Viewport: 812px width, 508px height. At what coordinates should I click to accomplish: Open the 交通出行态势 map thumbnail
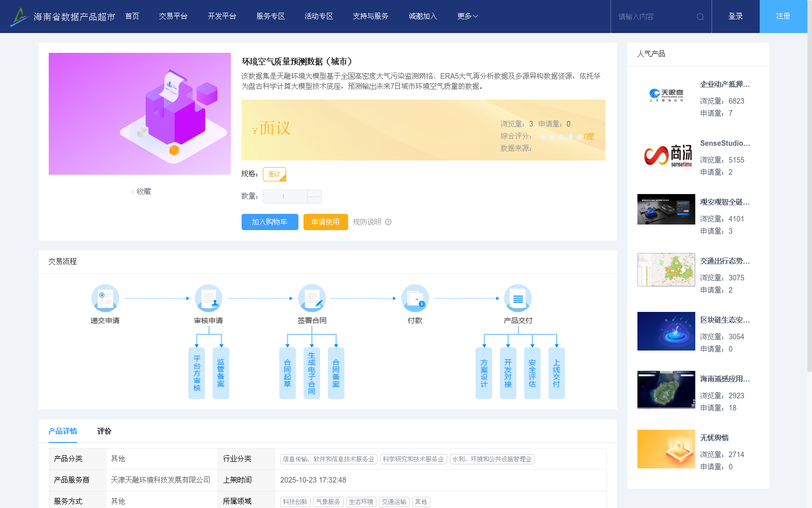[x=666, y=270]
